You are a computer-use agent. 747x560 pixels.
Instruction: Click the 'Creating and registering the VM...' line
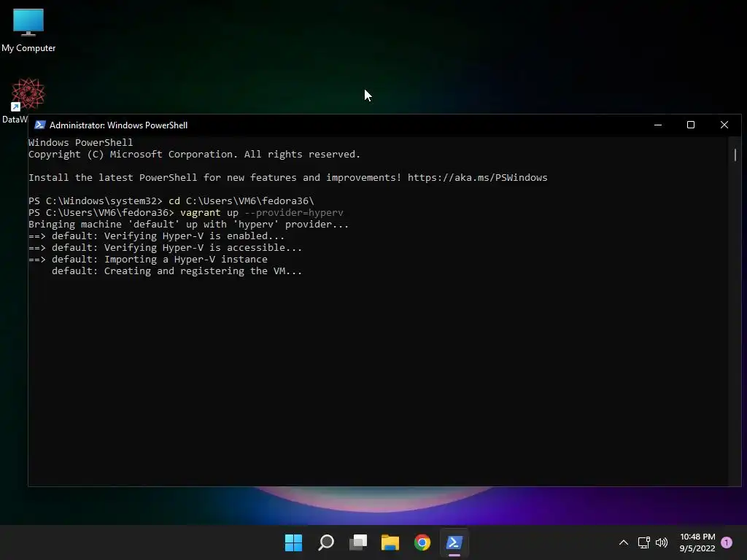tap(177, 271)
